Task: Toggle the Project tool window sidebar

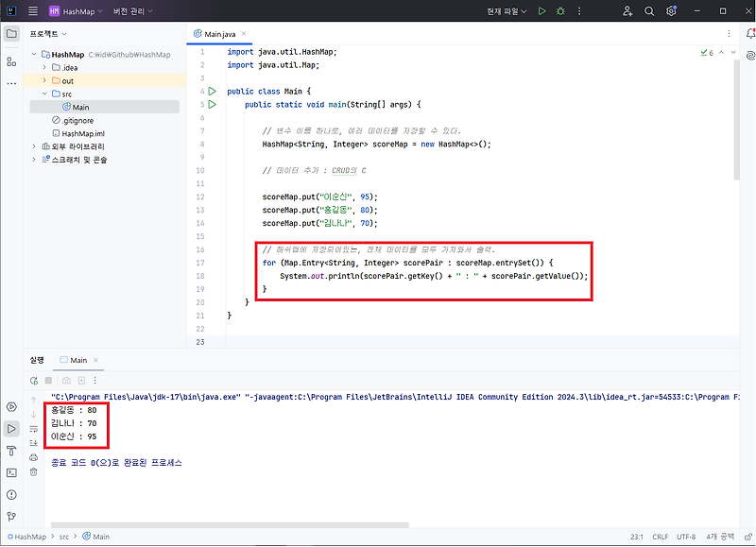Action: (x=11, y=32)
